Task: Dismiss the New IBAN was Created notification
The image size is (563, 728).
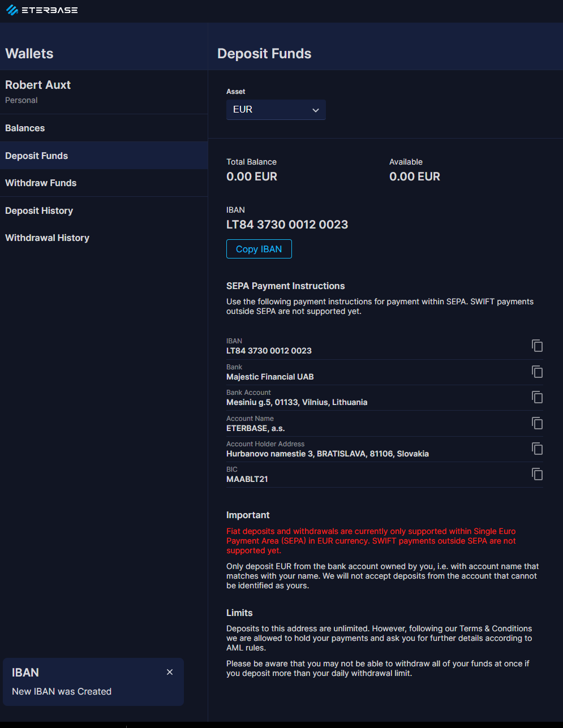Action: click(170, 672)
